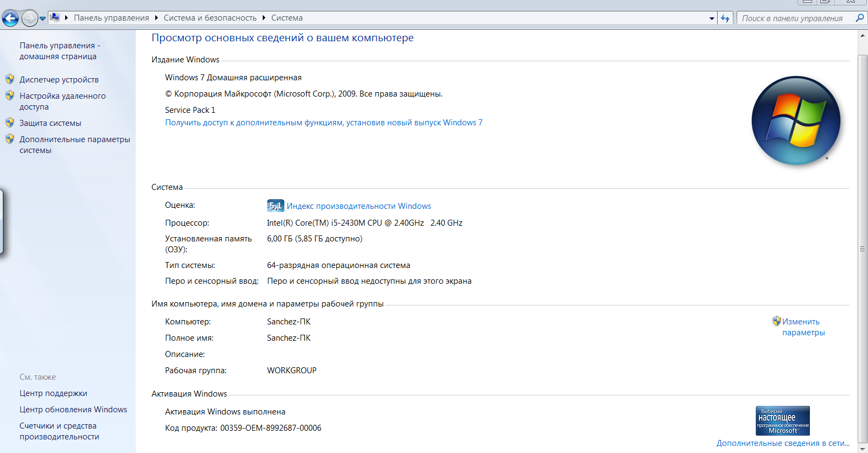Open Диспетчер устройств
This screenshot has height=453, width=868.
pyautogui.click(x=59, y=80)
